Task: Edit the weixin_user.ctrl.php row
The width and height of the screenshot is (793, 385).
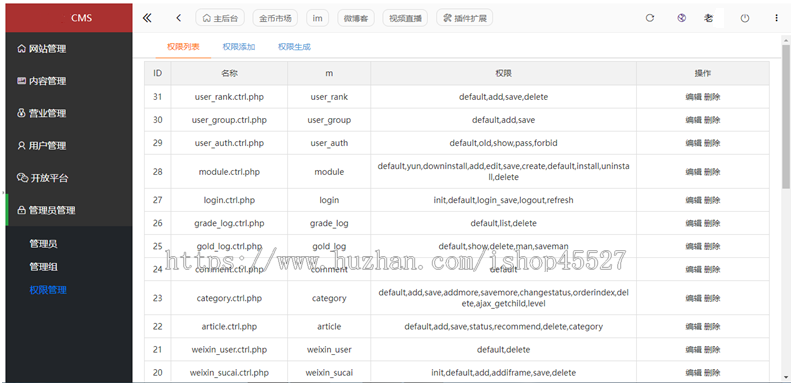Action: [693, 350]
